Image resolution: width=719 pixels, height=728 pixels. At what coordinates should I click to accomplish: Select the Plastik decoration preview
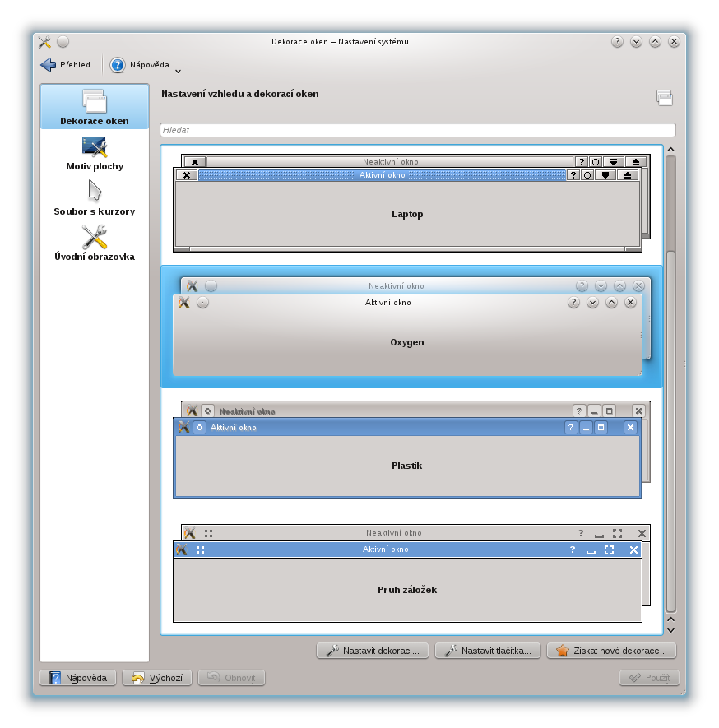tap(411, 450)
